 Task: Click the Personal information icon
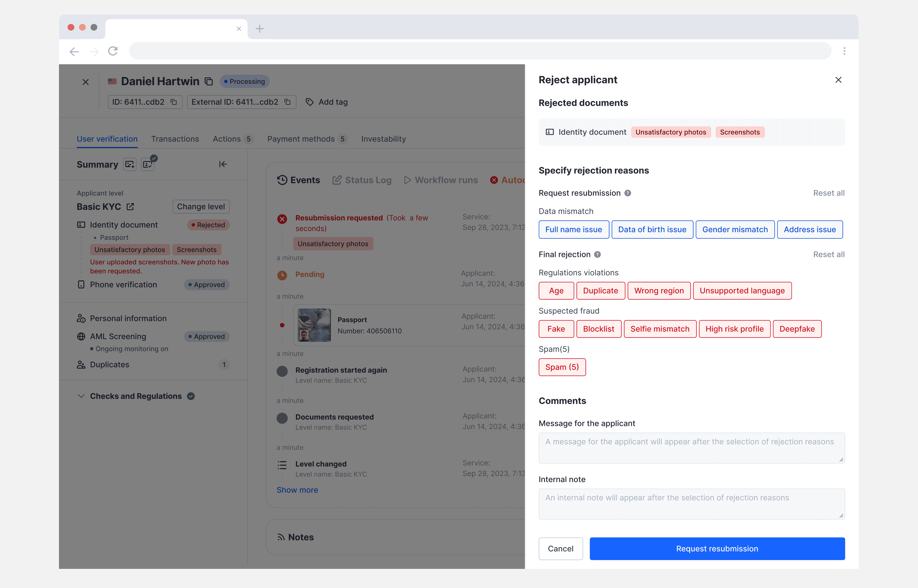81,319
